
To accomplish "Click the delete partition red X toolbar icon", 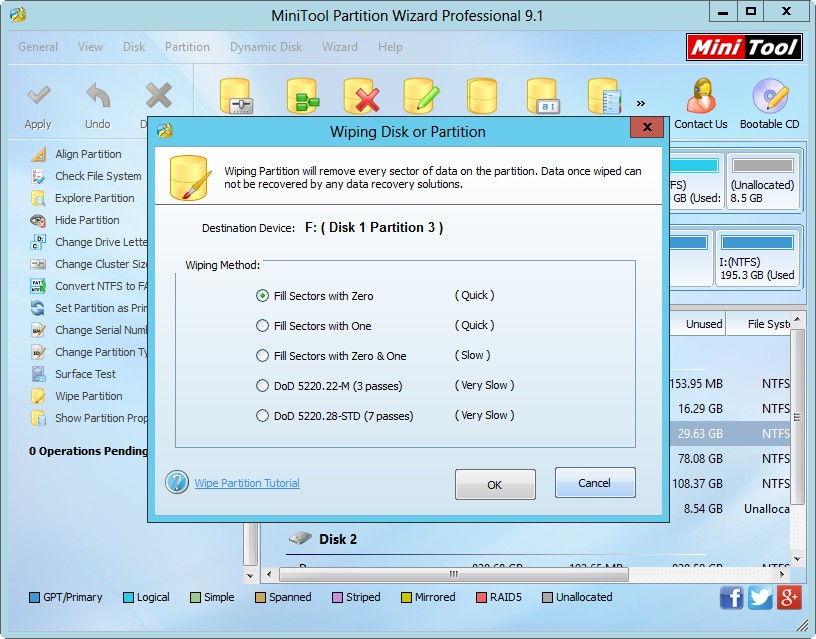I will tap(359, 97).
